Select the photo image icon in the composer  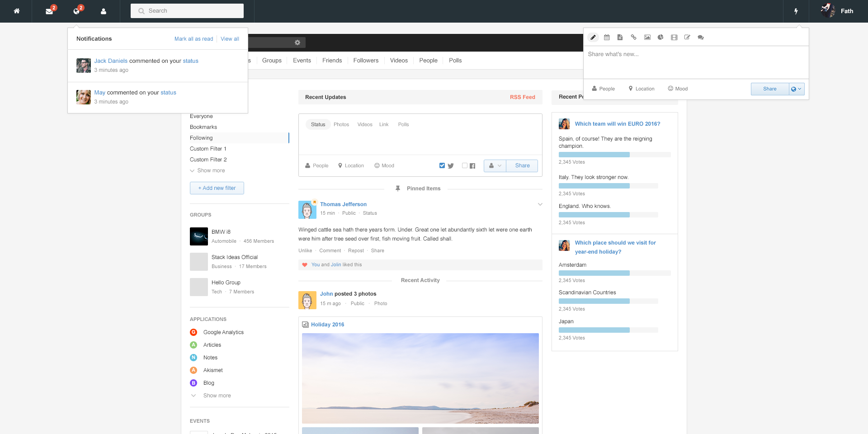(647, 38)
